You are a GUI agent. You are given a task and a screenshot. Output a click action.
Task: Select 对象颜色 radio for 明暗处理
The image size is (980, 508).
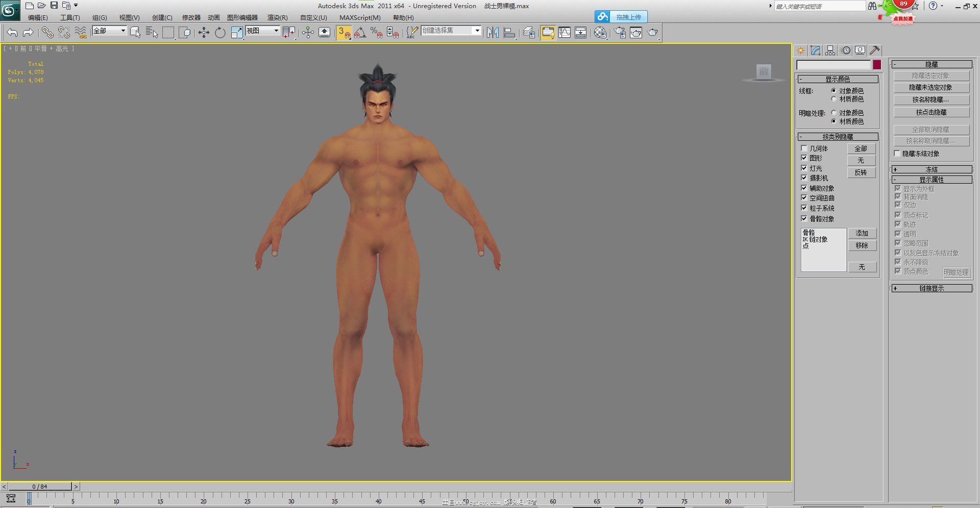click(834, 113)
